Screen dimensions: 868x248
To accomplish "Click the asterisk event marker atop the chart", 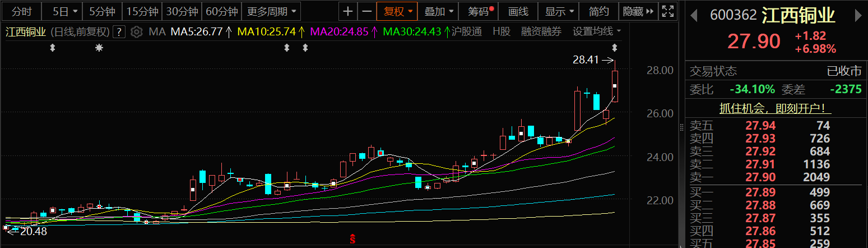I will point(99,48).
